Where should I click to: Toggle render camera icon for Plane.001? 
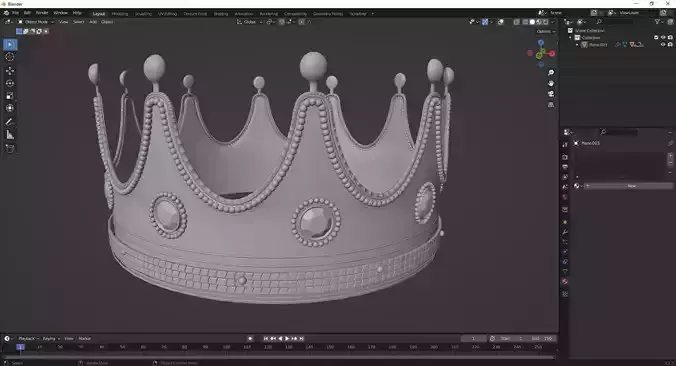point(670,44)
